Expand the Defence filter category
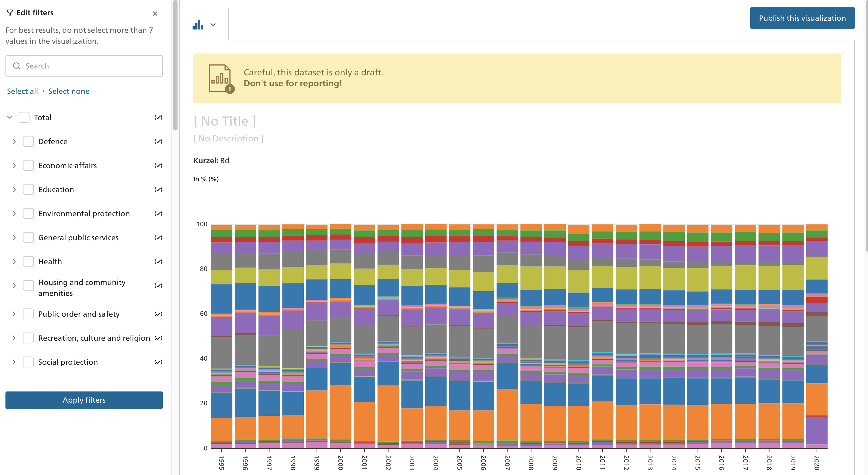Viewport: 868px width, 475px height. 14,141
